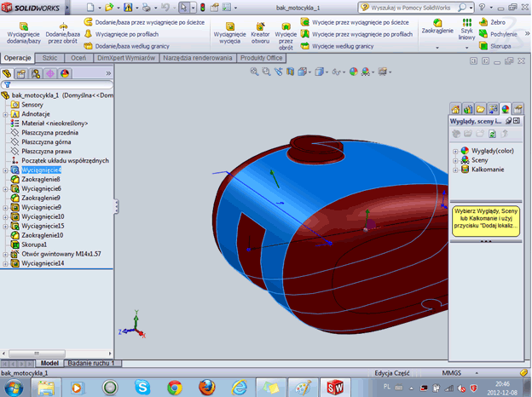Image resolution: width=532 pixels, height=397 pixels.
Task: Open Google Chrome from taskbar
Action: pyautogui.click(x=175, y=388)
